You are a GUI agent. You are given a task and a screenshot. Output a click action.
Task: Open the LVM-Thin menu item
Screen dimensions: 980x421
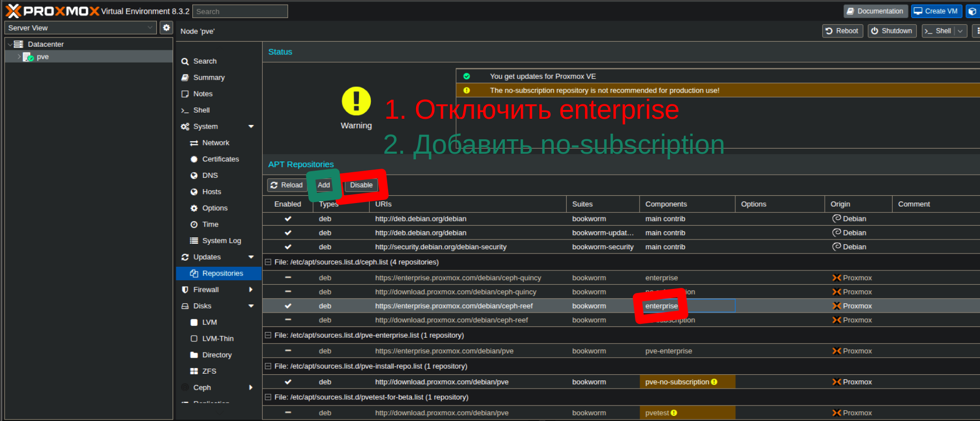pyautogui.click(x=219, y=339)
